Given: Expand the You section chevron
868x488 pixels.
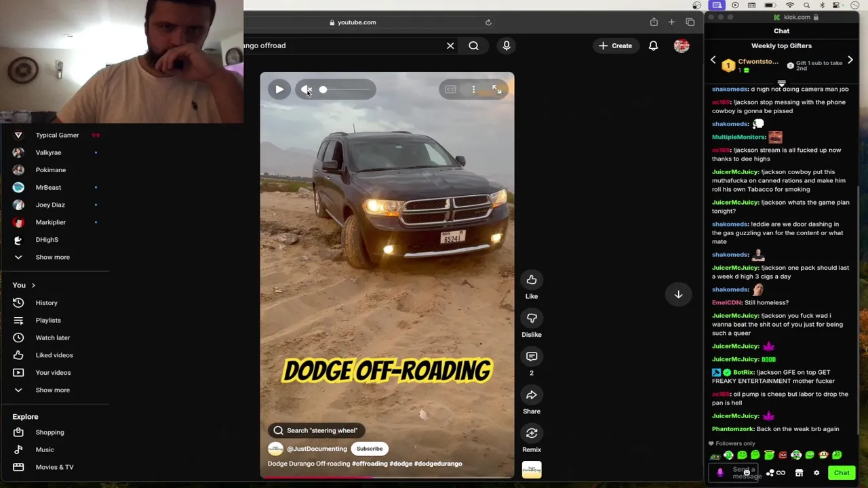Looking at the screenshot, I should tap(33, 285).
